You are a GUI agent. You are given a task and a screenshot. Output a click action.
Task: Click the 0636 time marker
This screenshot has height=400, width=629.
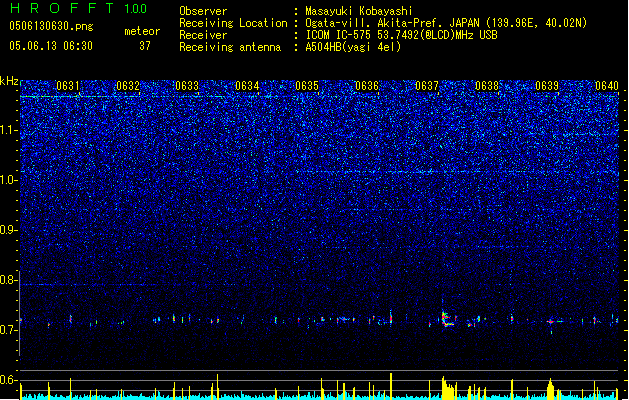[x=367, y=86]
